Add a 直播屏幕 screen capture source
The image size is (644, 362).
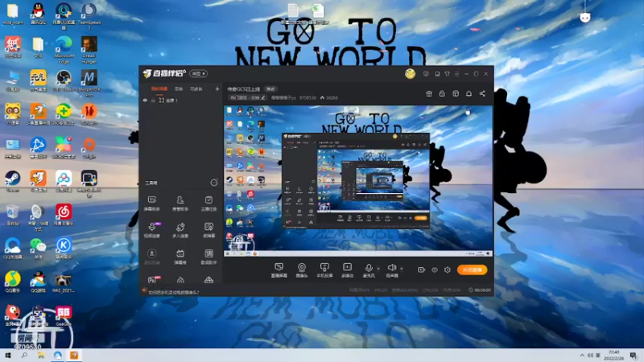[x=279, y=270]
